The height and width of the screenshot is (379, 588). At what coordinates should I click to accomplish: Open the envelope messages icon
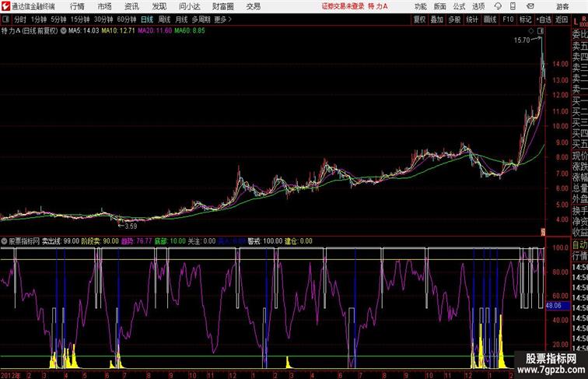coord(530,6)
